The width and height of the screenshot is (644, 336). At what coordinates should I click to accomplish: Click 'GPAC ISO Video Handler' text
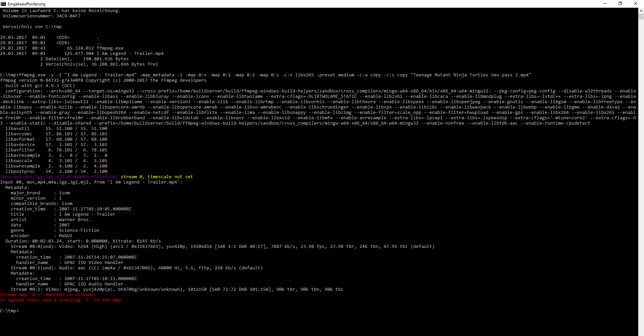[94, 263]
